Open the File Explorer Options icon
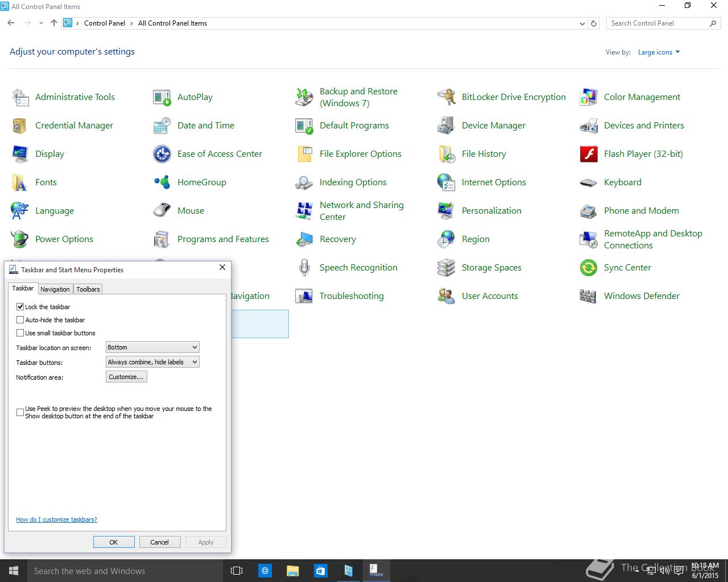The height and width of the screenshot is (582, 728). point(304,154)
